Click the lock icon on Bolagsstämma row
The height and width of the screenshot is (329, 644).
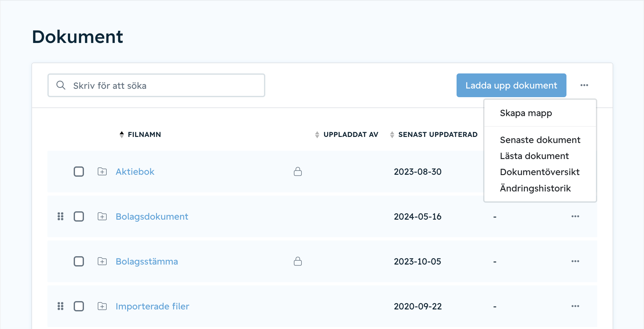pos(298,261)
